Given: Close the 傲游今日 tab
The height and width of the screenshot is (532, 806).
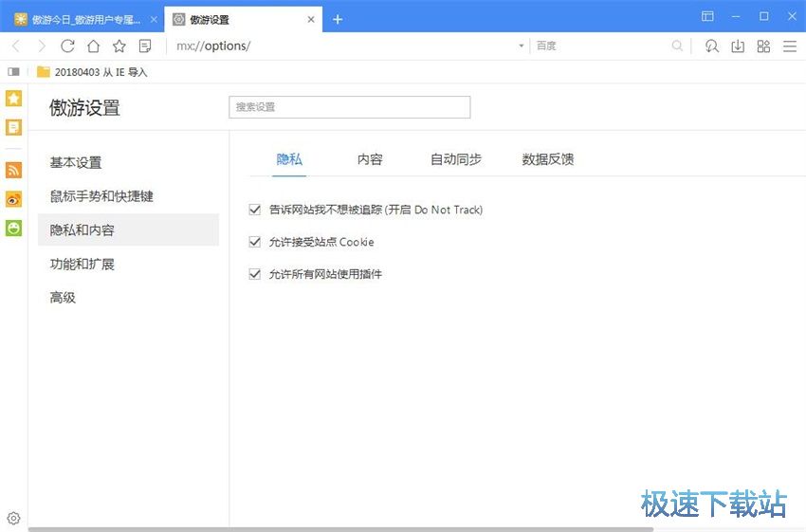Looking at the screenshot, I should pyautogui.click(x=154, y=20).
